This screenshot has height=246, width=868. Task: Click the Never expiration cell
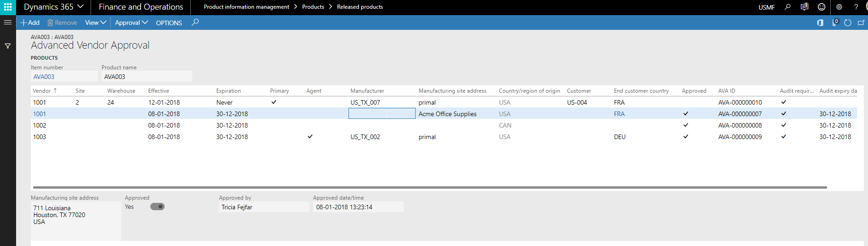point(224,102)
